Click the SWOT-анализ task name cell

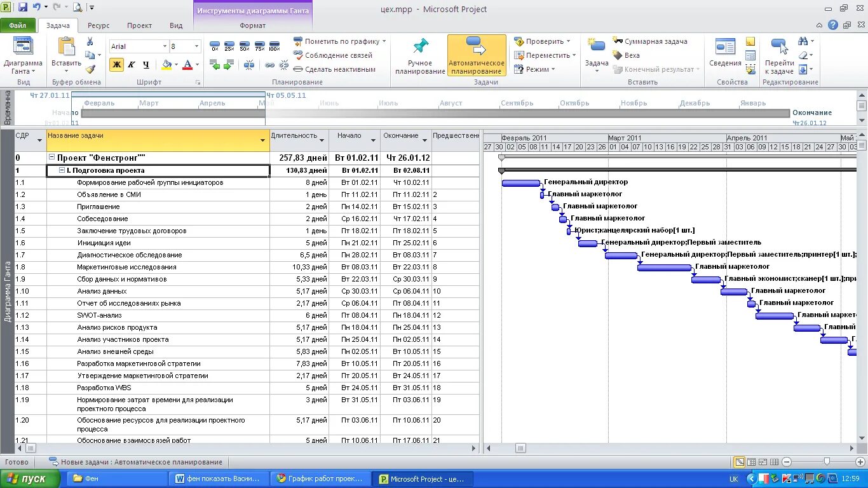(158, 315)
